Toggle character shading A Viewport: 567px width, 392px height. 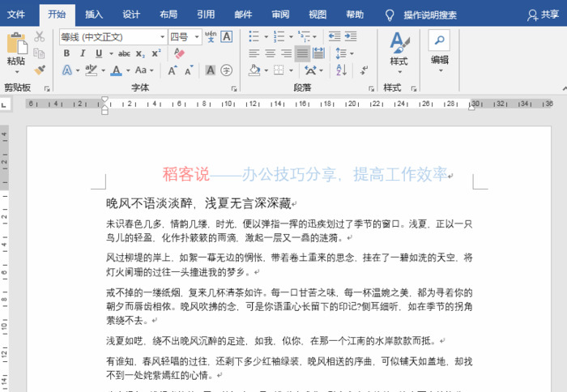coord(211,70)
